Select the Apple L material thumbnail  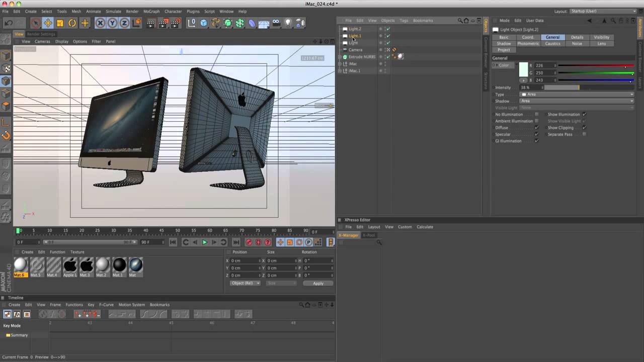pos(70,267)
